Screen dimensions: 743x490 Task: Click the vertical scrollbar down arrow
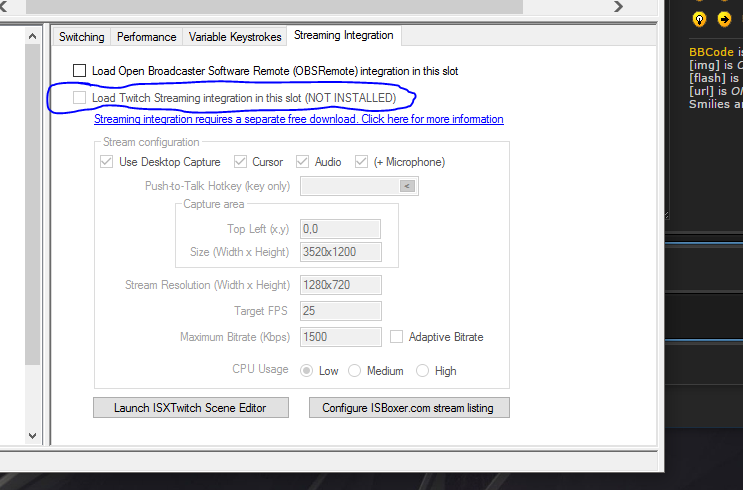pyautogui.click(x=32, y=436)
